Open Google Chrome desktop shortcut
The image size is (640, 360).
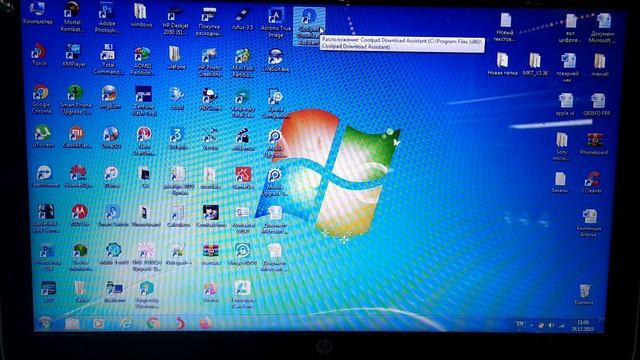click(41, 98)
